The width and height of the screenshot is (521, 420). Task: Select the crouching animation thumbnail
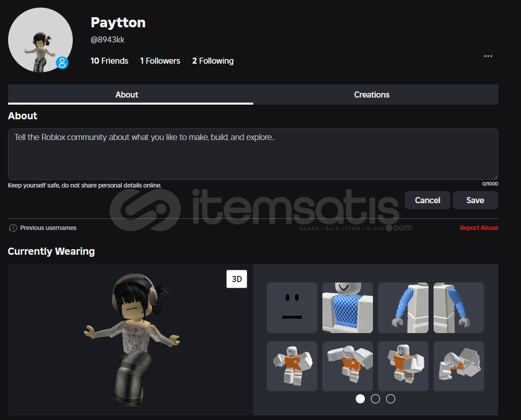[459, 366]
